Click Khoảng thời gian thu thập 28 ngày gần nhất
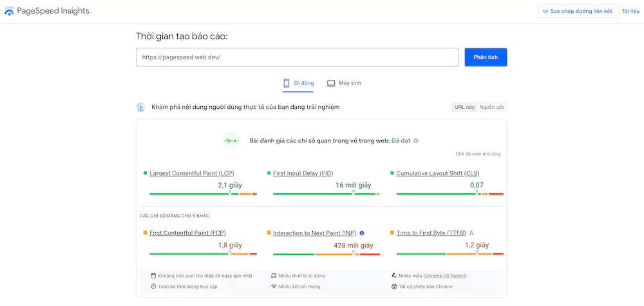 [205, 276]
